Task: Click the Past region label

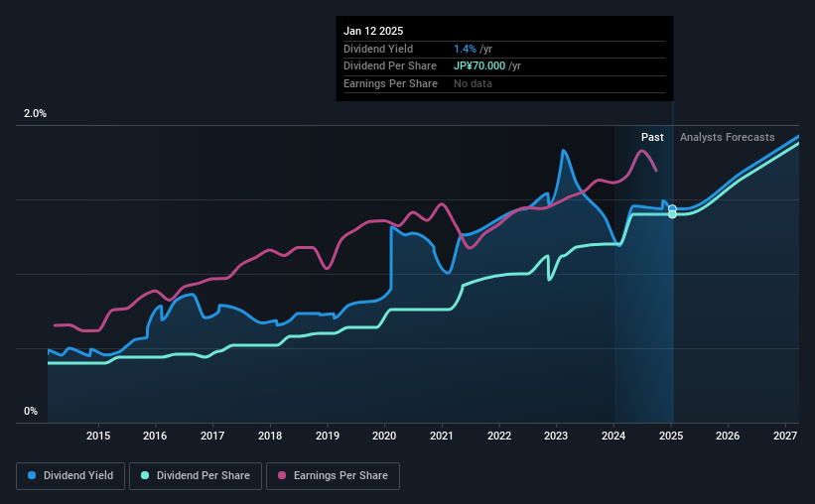Action: [x=652, y=137]
